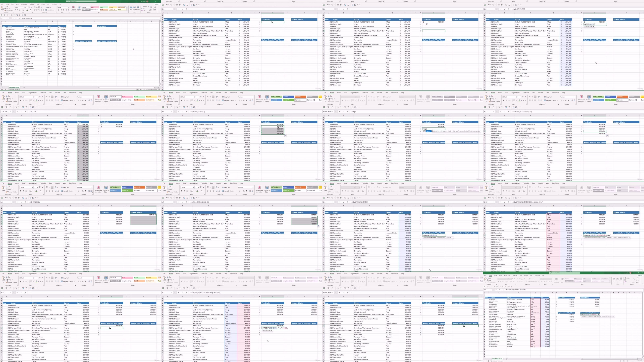Apply the Check Cell style in 27R x 1C frame
This screenshot has width=644, height=362.
[x=116, y=100]
